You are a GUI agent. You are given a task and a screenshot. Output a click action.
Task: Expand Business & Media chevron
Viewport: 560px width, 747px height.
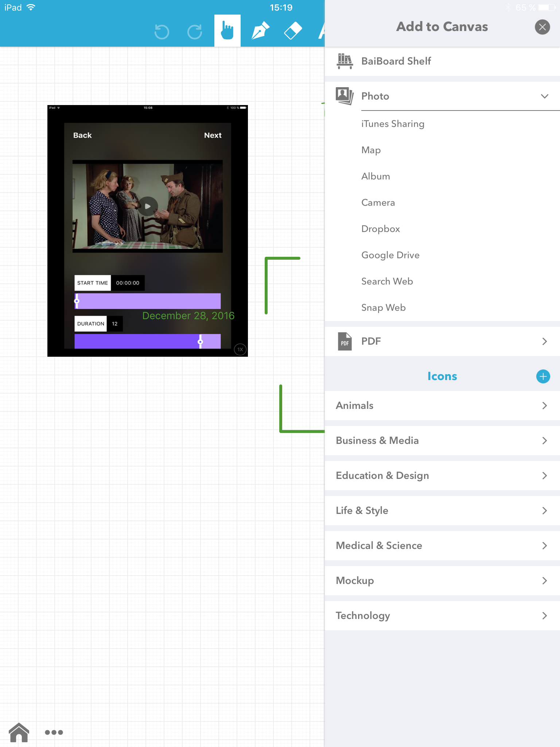point(545,441)
